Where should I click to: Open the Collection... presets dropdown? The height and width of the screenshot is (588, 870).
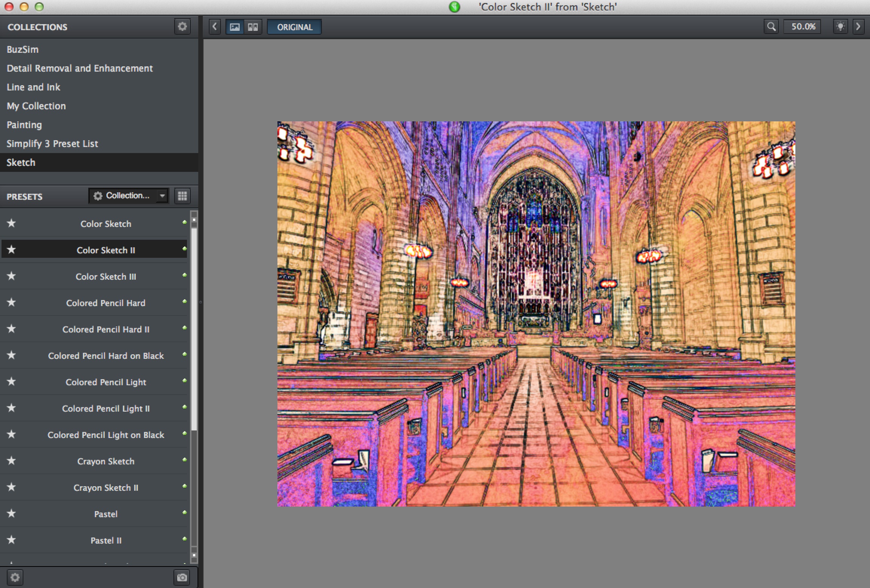click(x=129, y=196)
